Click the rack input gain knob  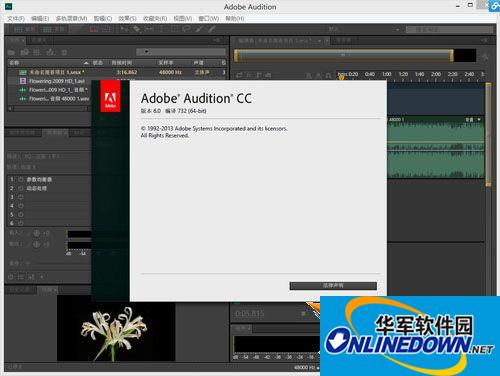[36, 233]
